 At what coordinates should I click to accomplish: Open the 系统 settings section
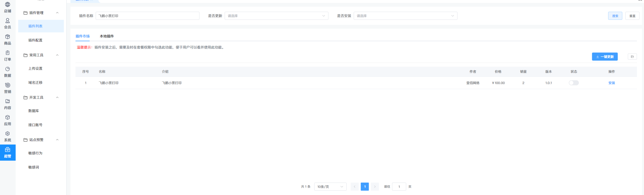[x=8, y=137]
